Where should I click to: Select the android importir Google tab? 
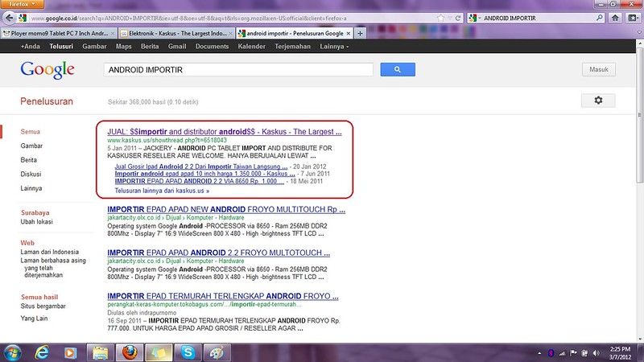(295, 33)
